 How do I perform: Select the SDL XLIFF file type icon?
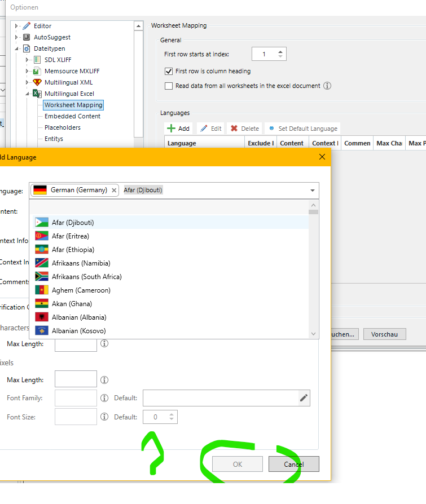pyautogui.click(x=37, y=60)
